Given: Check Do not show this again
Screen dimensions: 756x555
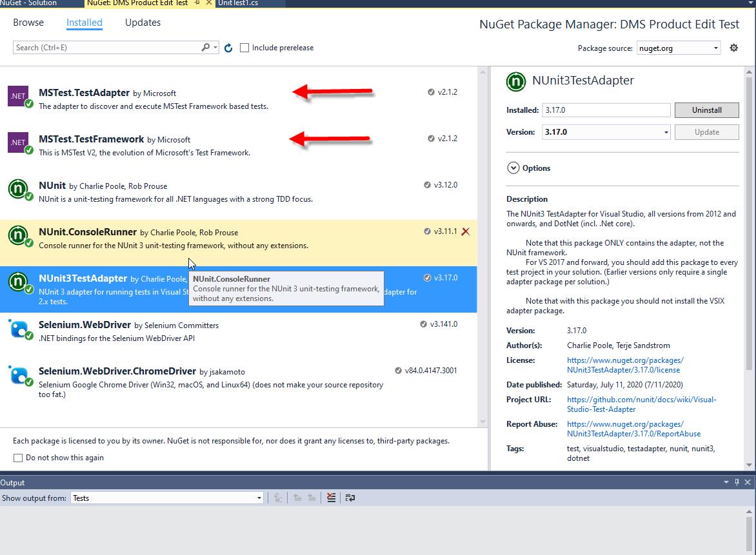Looking at the screenshot, I should [x=18, y=458].
